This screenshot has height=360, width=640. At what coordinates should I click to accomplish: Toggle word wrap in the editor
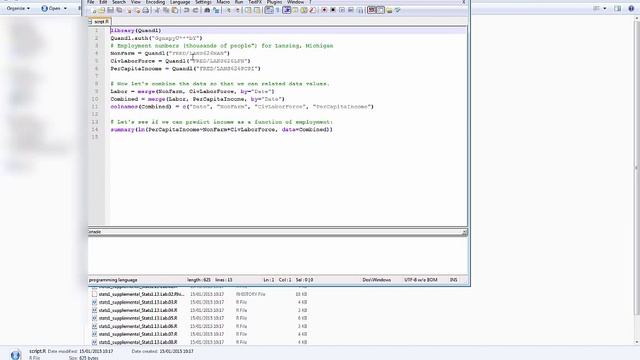[268, 10]
